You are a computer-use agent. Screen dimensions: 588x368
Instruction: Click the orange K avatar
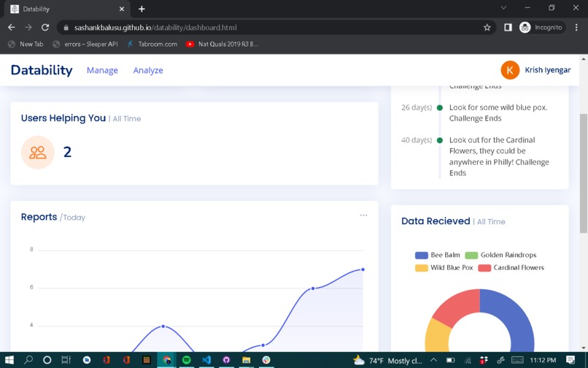click(510, 70)
